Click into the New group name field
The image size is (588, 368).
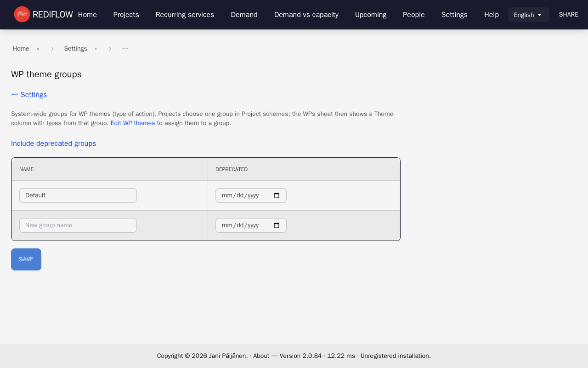click(x=78, y=225)
